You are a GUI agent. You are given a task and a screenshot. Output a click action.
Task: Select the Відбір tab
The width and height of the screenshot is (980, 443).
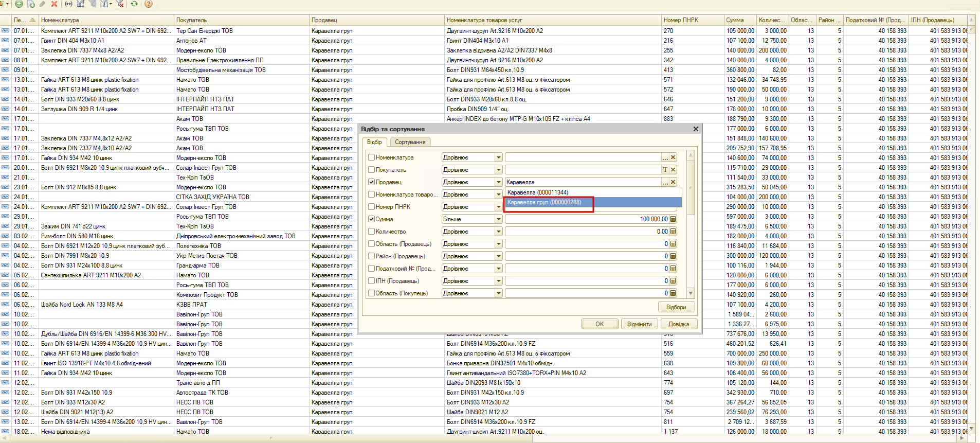coord(374,142)
